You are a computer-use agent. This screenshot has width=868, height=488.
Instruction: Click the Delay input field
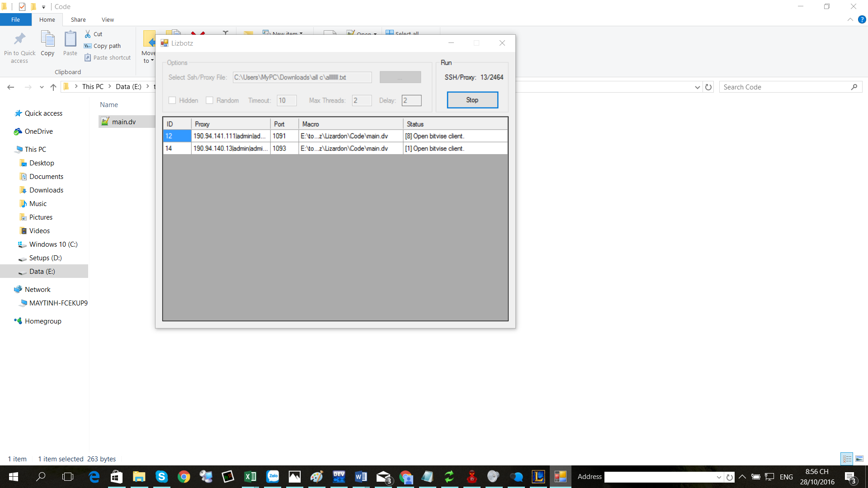(x=411, y=100)
